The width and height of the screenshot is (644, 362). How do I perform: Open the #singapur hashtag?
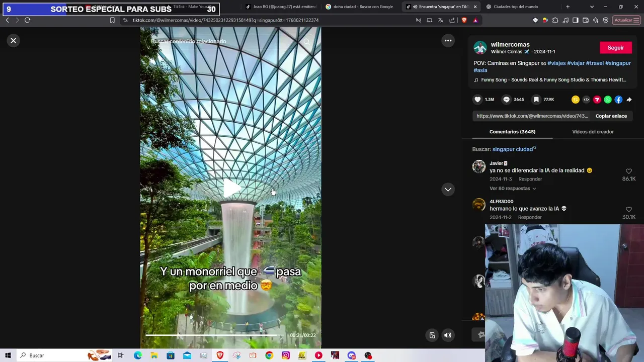click(618, 63)
